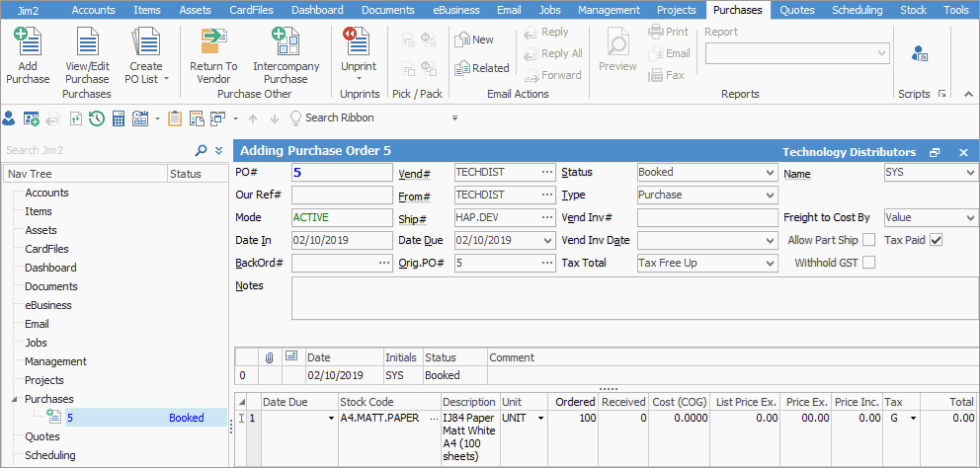The height and width of the screenshot is (468, 980).
Task: Click the orange clipboard toolbar icon
Action: point(175,118)
